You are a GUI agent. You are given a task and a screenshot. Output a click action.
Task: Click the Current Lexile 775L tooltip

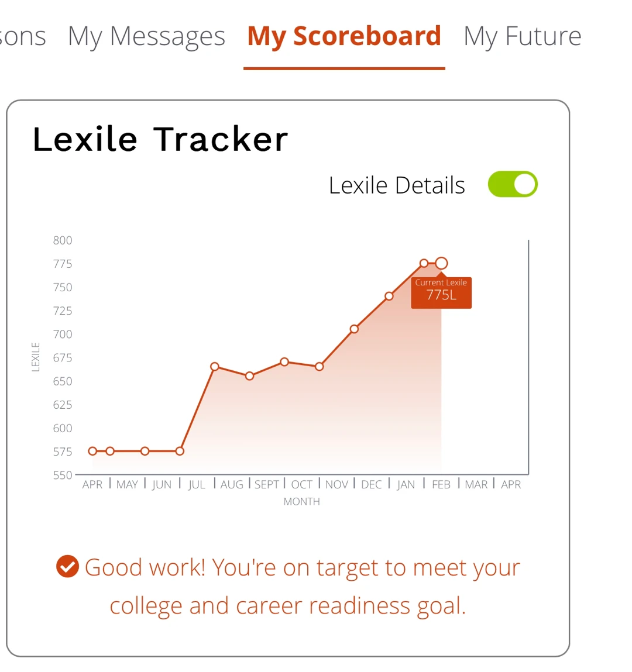[441, 292]
